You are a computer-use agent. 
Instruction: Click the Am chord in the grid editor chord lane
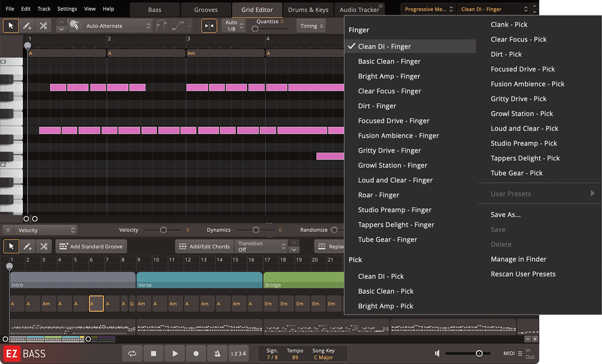tap(225, 53)
